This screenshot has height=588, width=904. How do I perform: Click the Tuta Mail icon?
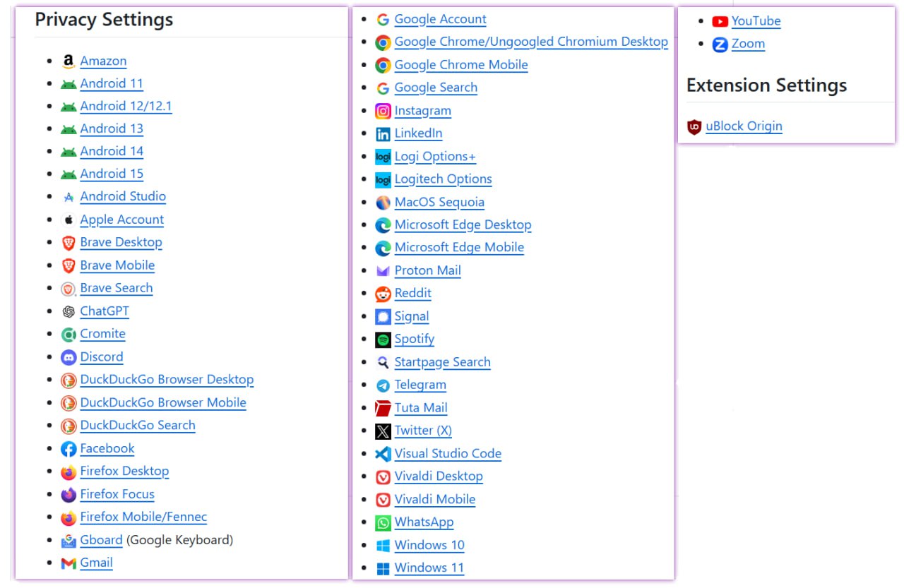383,408
